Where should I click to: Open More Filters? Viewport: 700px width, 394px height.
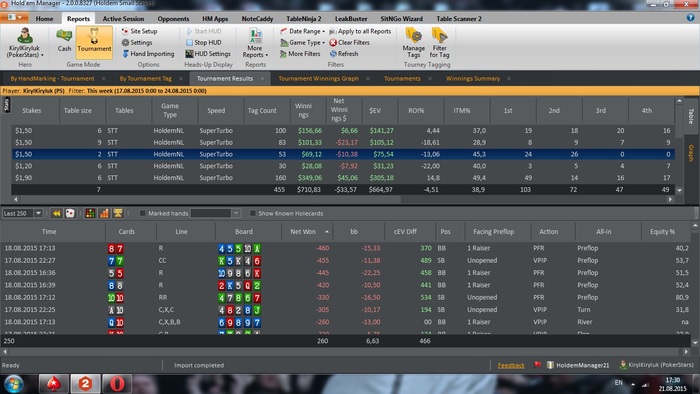[x=300, y=54]
